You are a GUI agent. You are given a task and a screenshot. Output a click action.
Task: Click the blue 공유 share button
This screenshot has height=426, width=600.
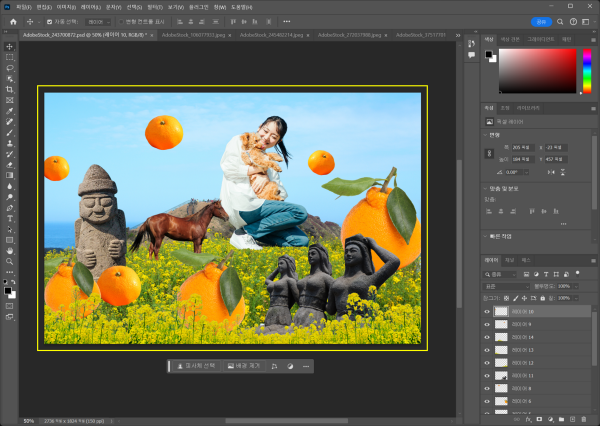pos(540,20)
